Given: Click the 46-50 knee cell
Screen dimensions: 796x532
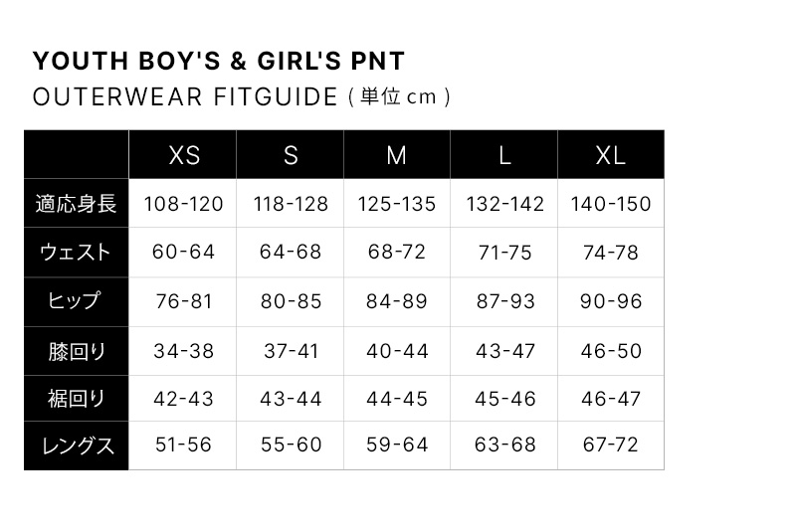Looking at the screenshot, I should point(611,351).
